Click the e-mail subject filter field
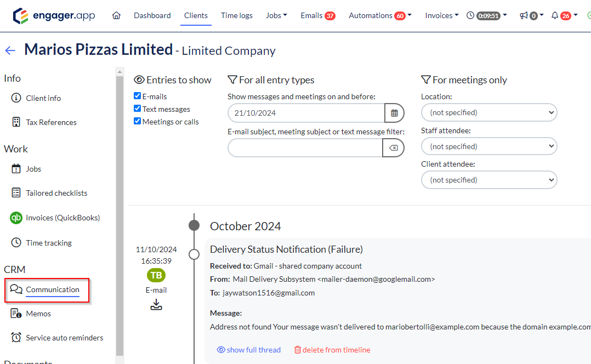 click(x=305, y=147)
